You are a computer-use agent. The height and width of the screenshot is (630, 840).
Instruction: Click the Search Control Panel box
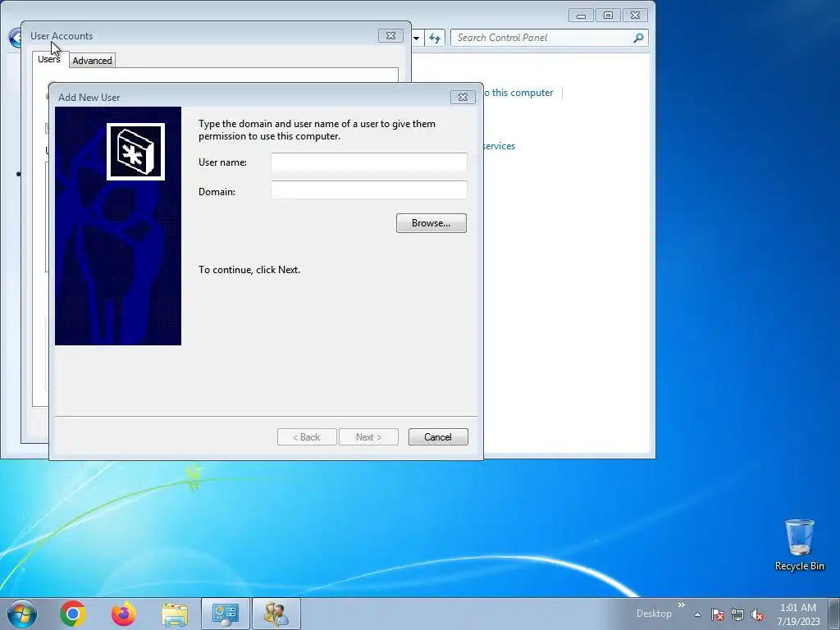click(542, 38)
